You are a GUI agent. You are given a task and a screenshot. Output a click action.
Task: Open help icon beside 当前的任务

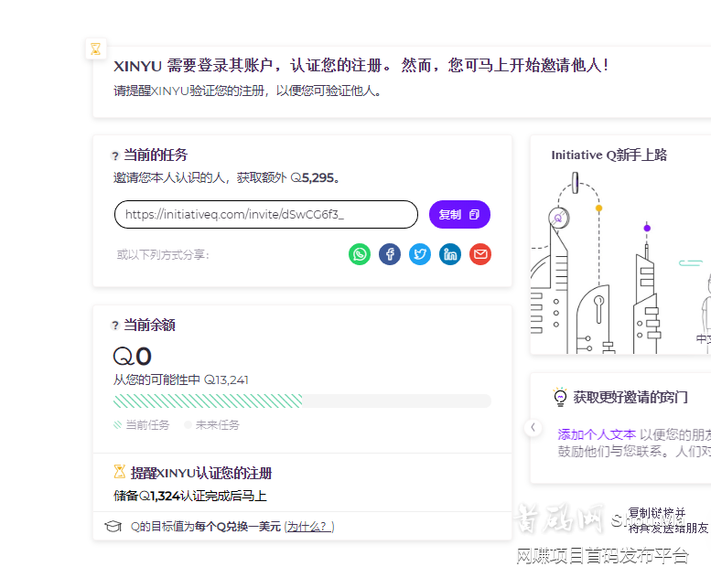click(x=115, y=155)
